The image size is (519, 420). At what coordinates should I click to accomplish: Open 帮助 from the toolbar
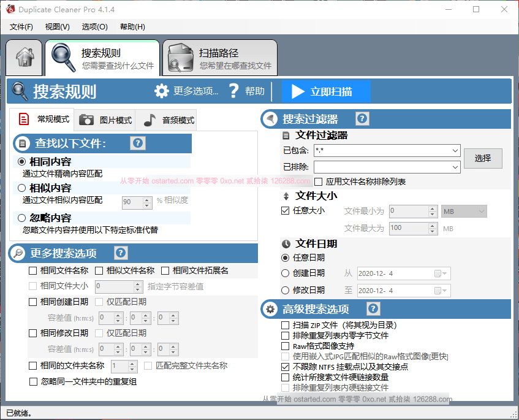coord(247,91)
